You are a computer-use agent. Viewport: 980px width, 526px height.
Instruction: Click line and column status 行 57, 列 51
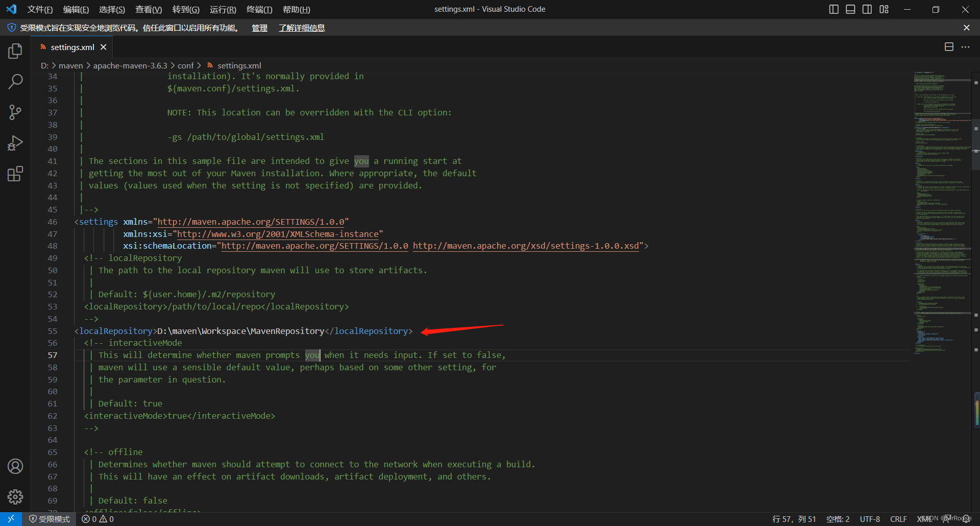pyautogui.click(x=794, y=519)
